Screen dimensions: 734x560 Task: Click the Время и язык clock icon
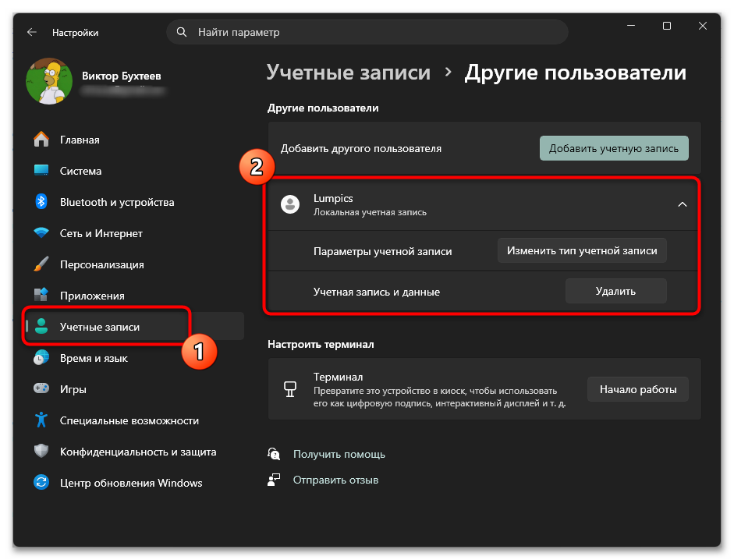[x=41, y=358]
